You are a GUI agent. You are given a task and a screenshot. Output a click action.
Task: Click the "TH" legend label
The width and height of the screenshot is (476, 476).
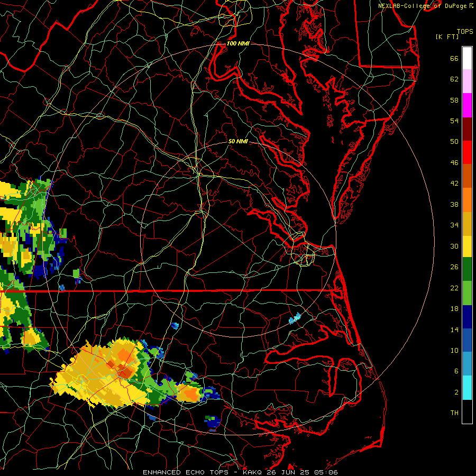[454, 413]
